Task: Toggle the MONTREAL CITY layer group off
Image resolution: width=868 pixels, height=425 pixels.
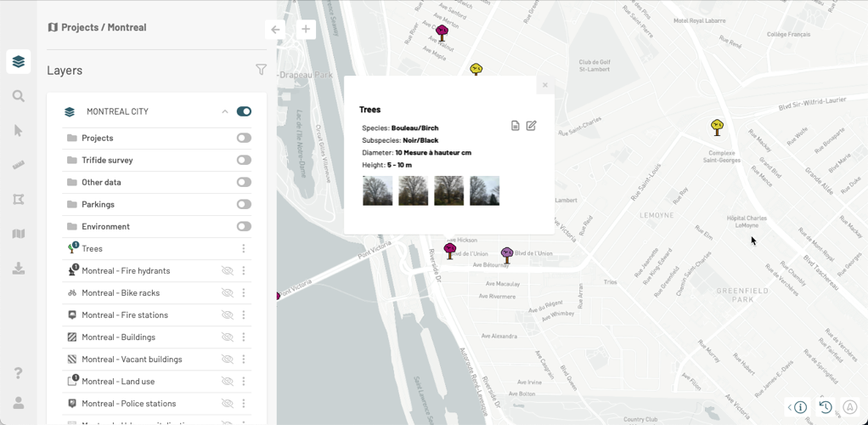Action: tap(244, 111)
